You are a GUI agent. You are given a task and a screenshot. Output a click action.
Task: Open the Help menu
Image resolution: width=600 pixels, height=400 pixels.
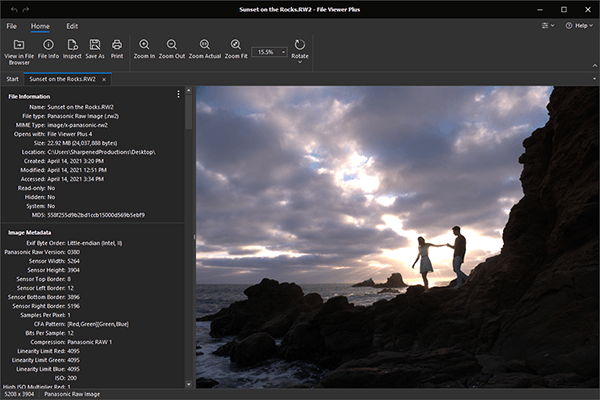pyautogui.click(x=579, y=26)
